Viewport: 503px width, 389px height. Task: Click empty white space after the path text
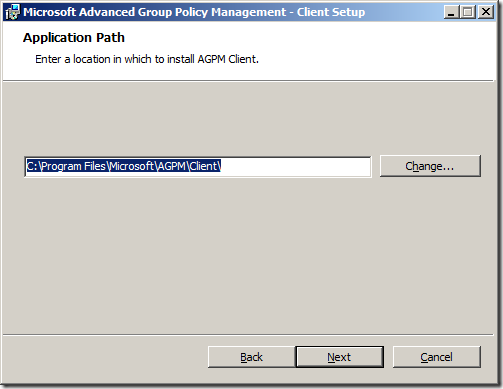(295, 166)
